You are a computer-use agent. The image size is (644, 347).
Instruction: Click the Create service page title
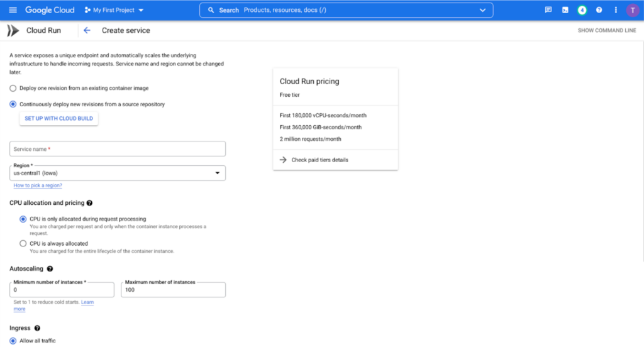126,30
